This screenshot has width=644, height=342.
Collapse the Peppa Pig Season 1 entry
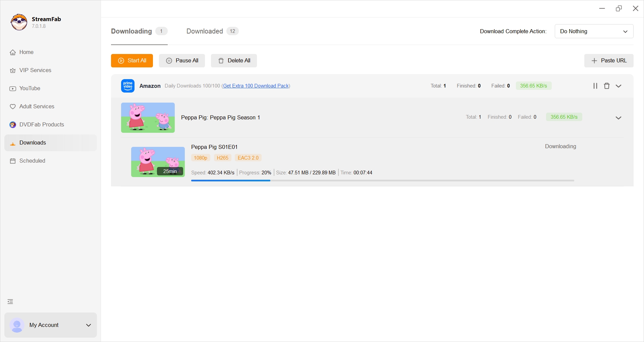[x=619, y=118]
